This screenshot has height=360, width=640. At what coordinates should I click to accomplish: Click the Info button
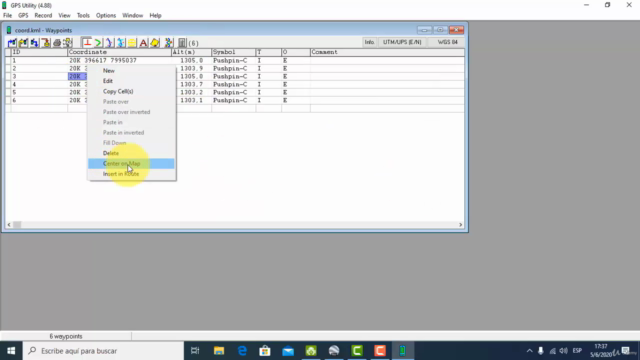369,42
